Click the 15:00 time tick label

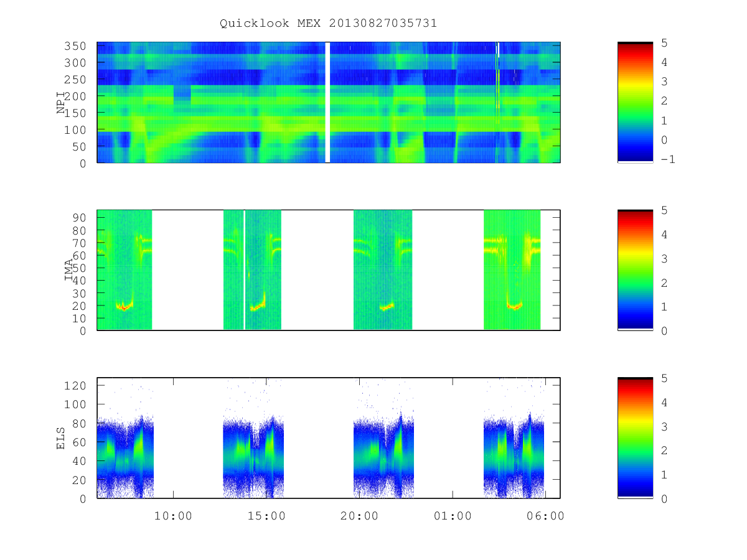pos(266,516)
